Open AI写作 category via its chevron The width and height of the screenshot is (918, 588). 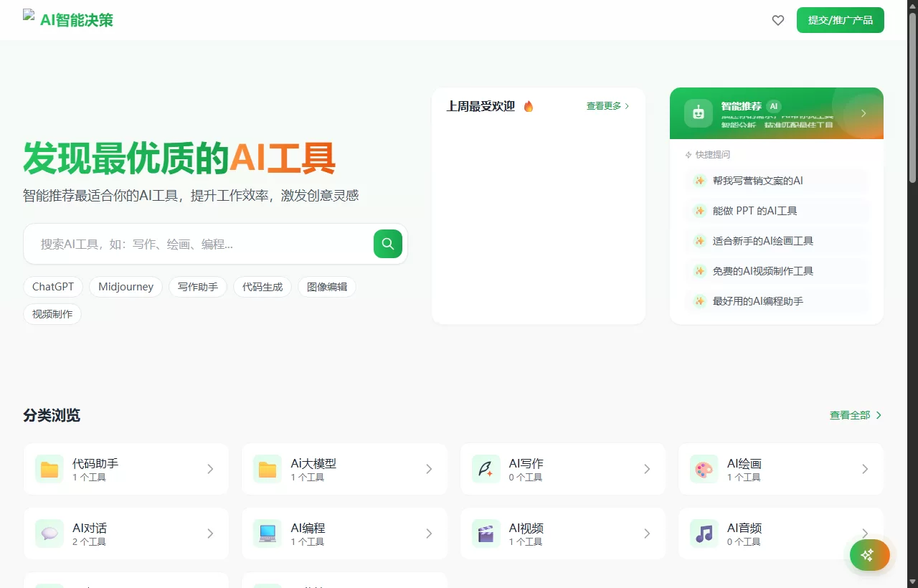tap(647, 469)
